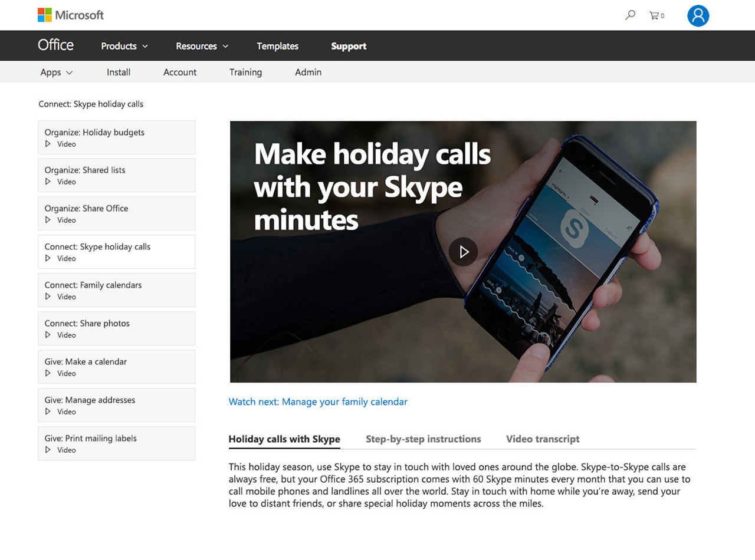755x560 pixels.
Task: Play the "Connect: Family calendars" video
Action: [x=116, y=290]
